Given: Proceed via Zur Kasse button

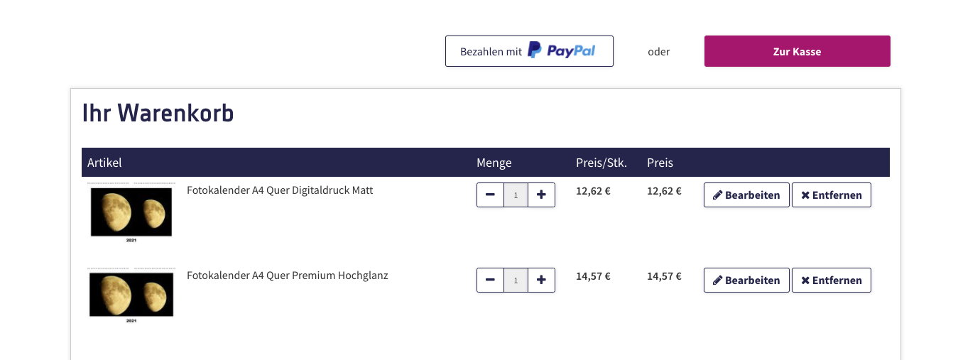Looking at the screenshot, I should tap(797, 51).
